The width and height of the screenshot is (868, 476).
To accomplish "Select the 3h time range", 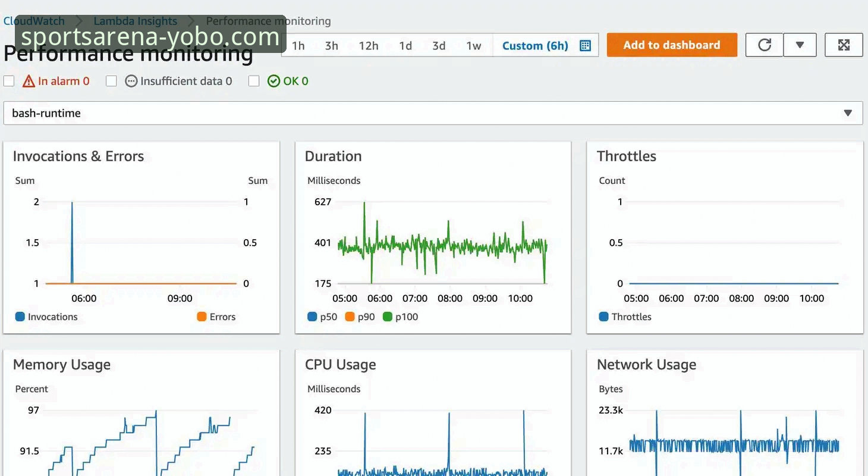I will pyautogui.click(x=331, y=46).
